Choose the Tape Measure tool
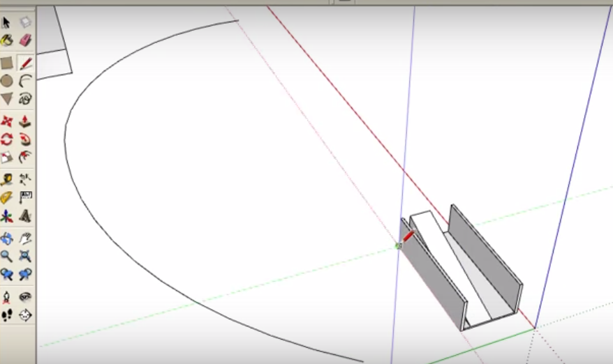Screen dimensions: 613x364 pos(7,180)
